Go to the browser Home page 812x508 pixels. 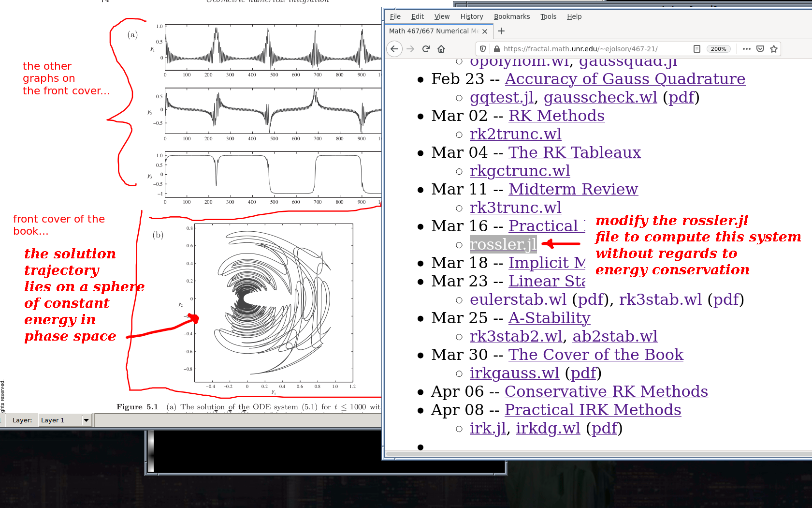click(441, 49)
